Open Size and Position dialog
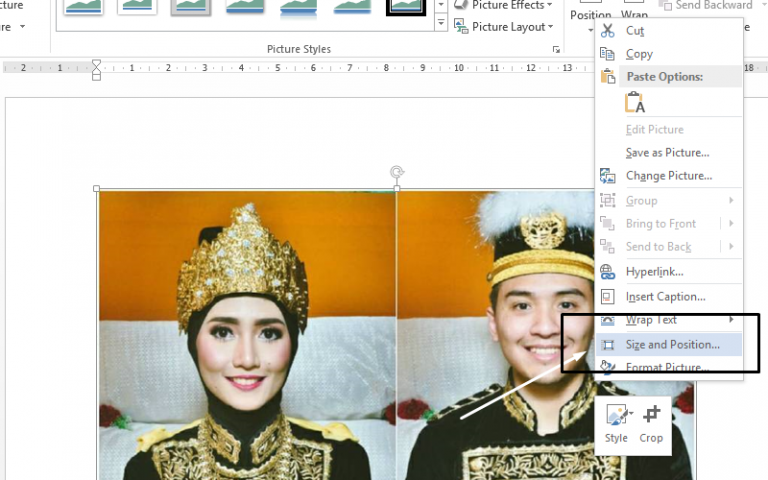 click(x=669, y=345)
